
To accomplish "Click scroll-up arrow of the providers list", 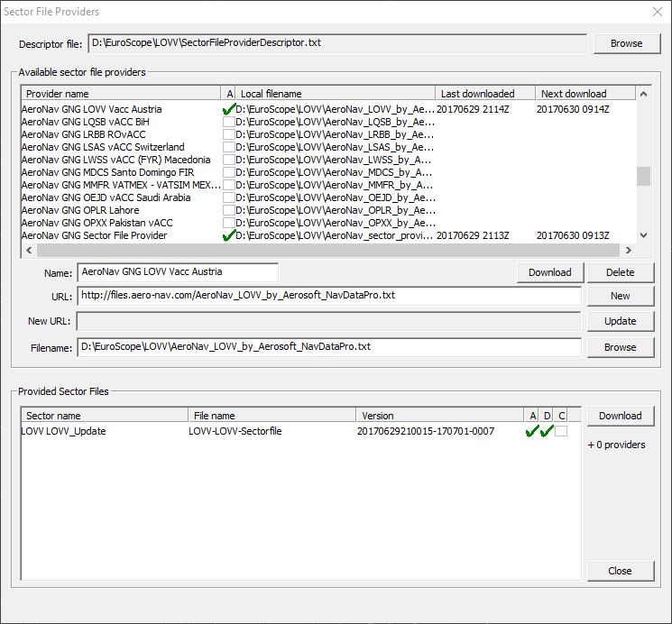I will coord(643,94).
